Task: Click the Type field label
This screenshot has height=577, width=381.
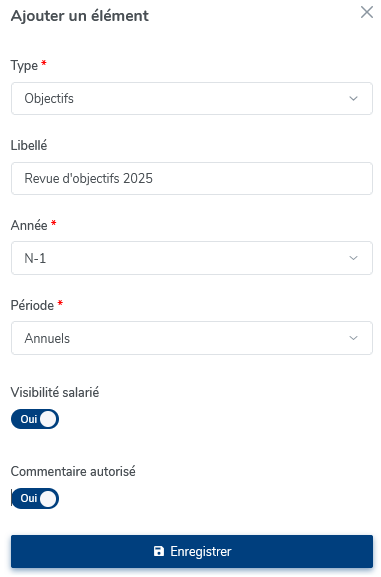Action: [x=24, y=66]
